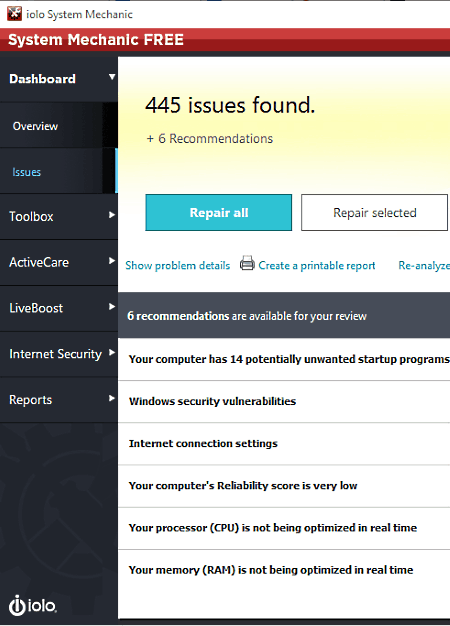The height and width of the screenshot is (626, 450).
Task: Expand the Internet Security section arrow
Action: pos(112,353)
